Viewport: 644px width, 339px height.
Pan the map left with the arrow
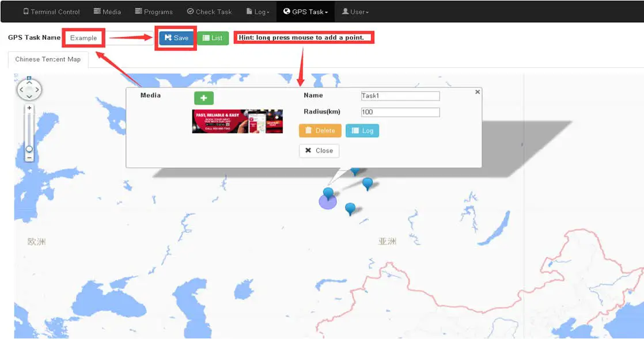[21, 89]
